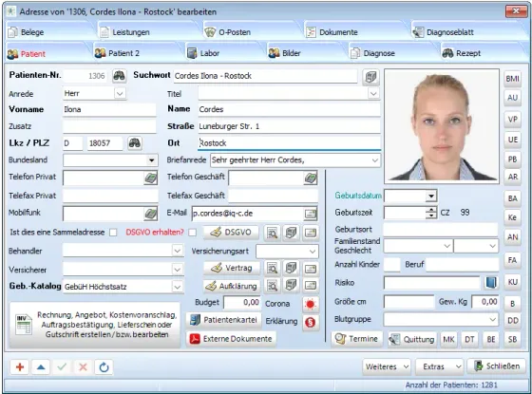This screenshot has width=532, height=394.
Task: Confirm changes with green checkmark
Action: click(62, 366)
